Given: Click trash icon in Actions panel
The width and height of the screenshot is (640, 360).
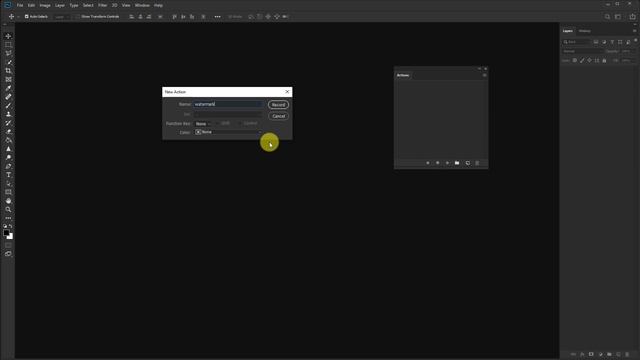Looking at the screenshot, I should [477, 163].
